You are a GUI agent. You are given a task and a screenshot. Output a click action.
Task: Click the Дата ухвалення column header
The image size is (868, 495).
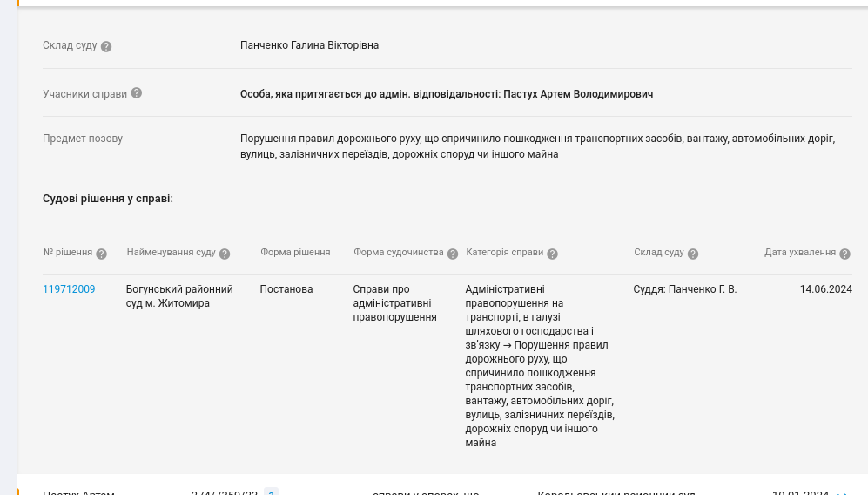799,253
